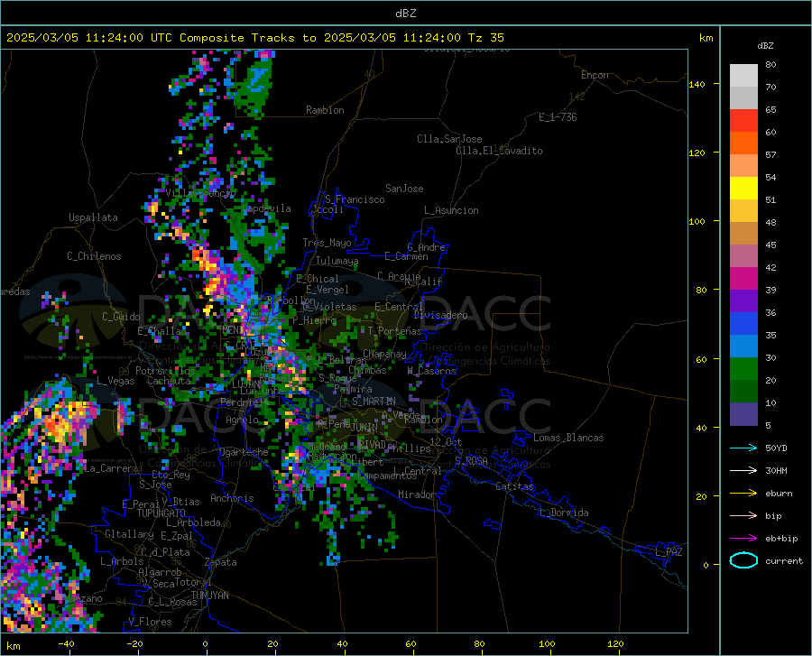Click the 'SanJose' map label

pyautogui.click(x=404, y=189)
